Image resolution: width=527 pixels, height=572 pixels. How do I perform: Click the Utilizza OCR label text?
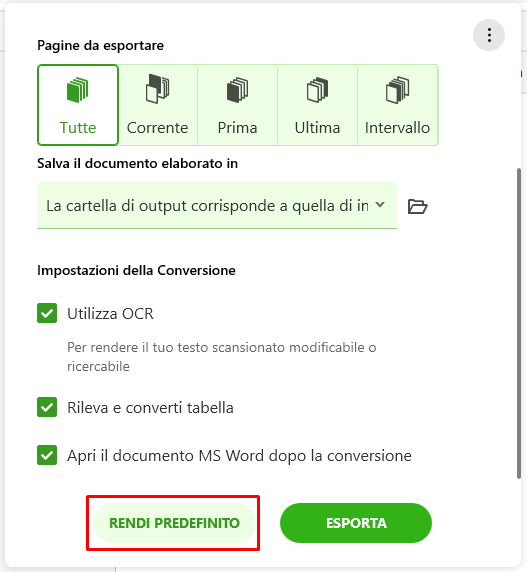[x=111, y=313]
